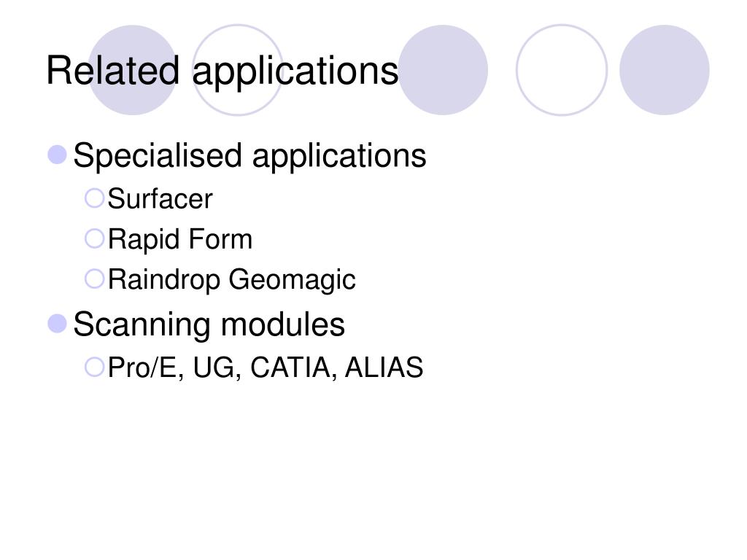Click the filled bullet beside 'Scanning modules'
The height and width of the screenshot is (560, 747).
57,324
